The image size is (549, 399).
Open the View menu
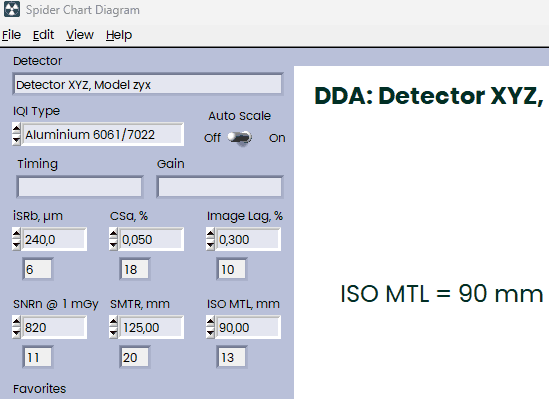[x=80, y=35]
